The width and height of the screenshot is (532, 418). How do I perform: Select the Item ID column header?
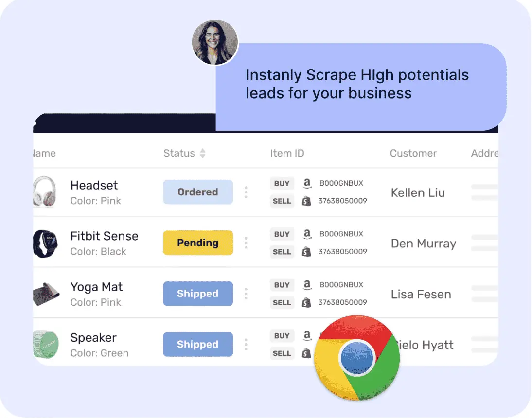tap(287, 153)
